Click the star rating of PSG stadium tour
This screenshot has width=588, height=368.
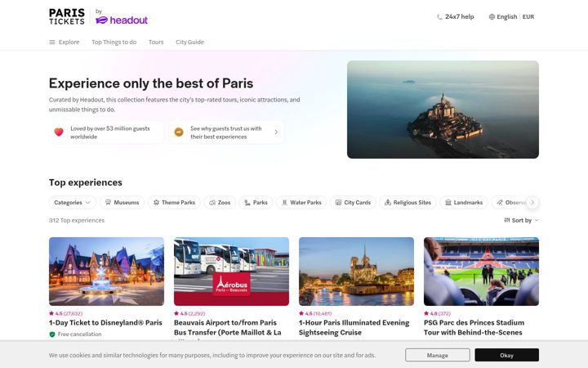[x=438, y=313]
